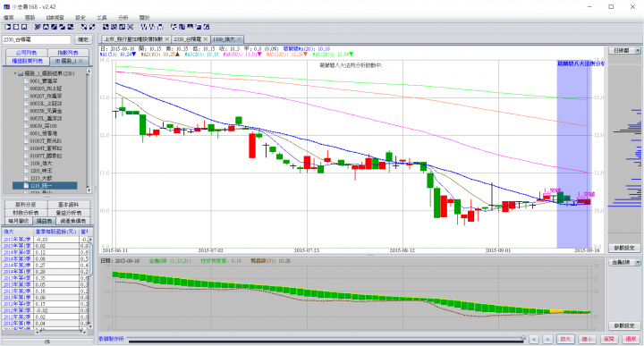
Task: Open the 基本資料 tab
Action: pyautogui.click(x=68, y=205)
